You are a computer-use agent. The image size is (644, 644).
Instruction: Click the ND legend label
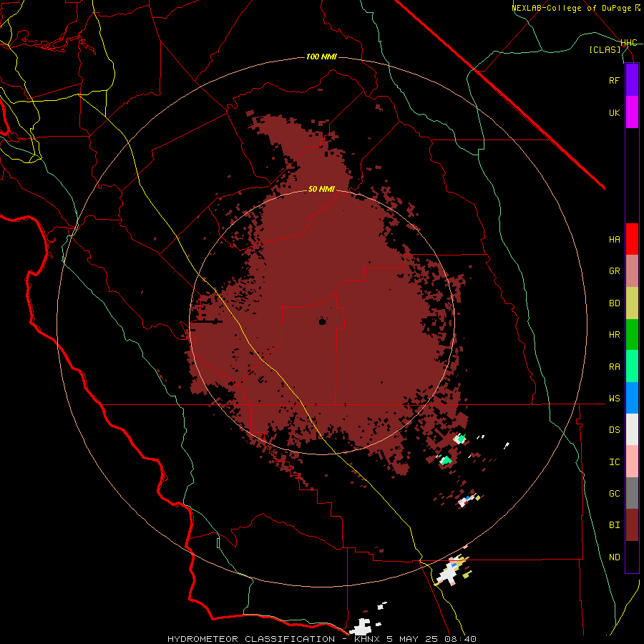point(614,557)
